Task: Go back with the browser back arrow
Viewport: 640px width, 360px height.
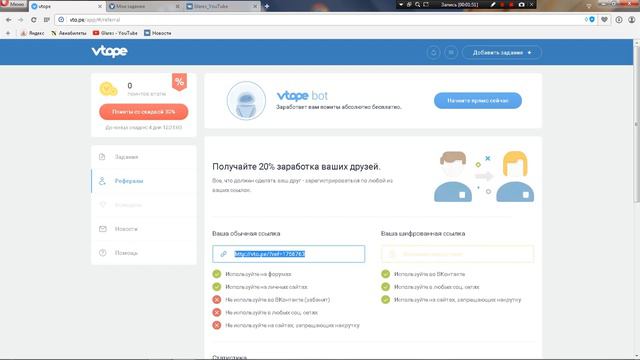Action: 9,20
